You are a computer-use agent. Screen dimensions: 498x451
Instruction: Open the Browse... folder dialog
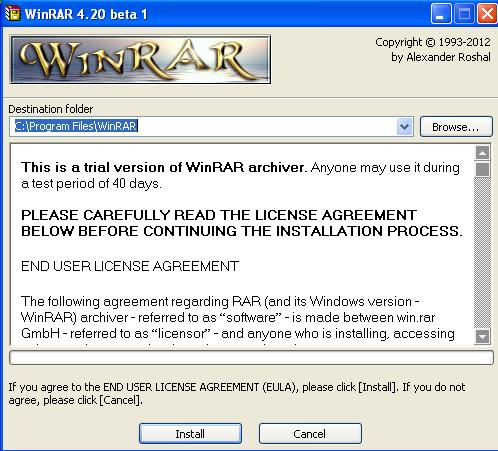pos(456,127)
